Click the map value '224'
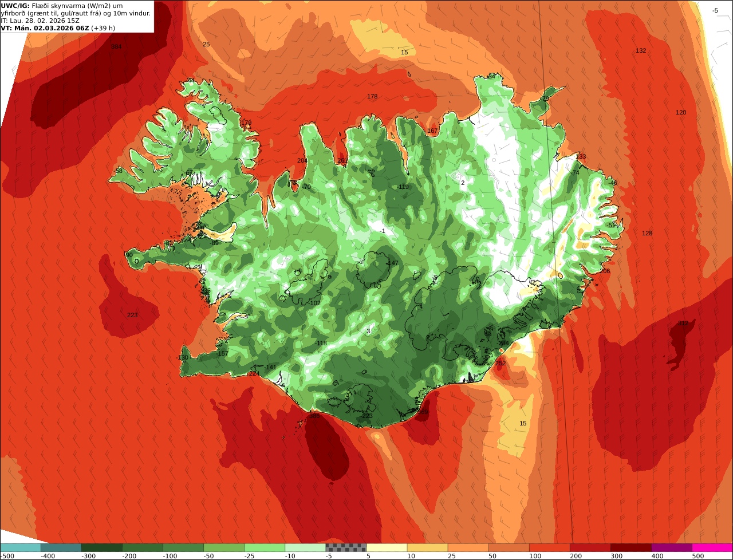This screenshot has width=733, height=560. pyautogui.click(x=254, y=373)
